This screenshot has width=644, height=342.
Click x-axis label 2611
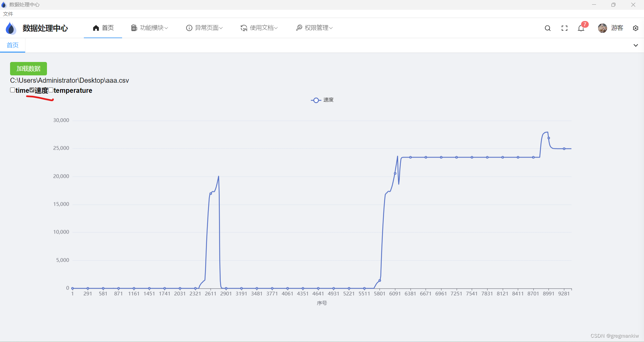211,293
